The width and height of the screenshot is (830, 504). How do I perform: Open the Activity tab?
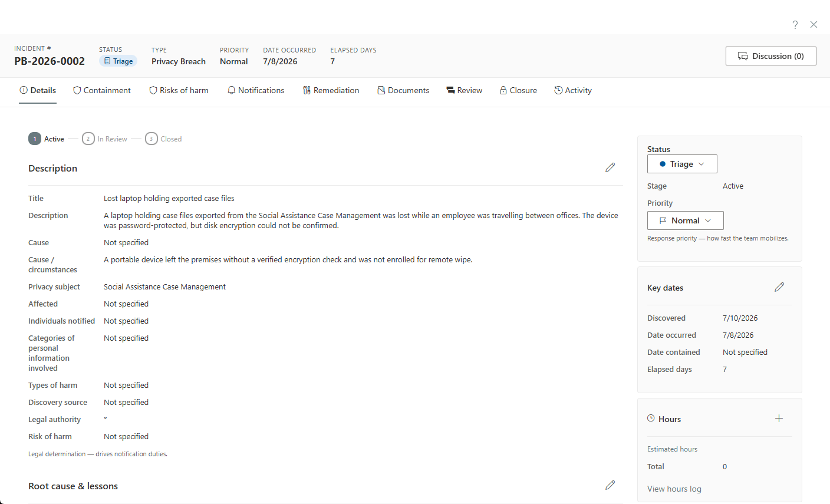pyautogui.click(x=573, y=90)
